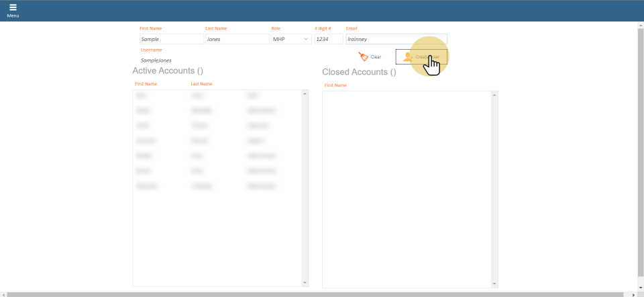Select the first row in Active Accounts
The image size is (644, 297).
coord(201,96)
